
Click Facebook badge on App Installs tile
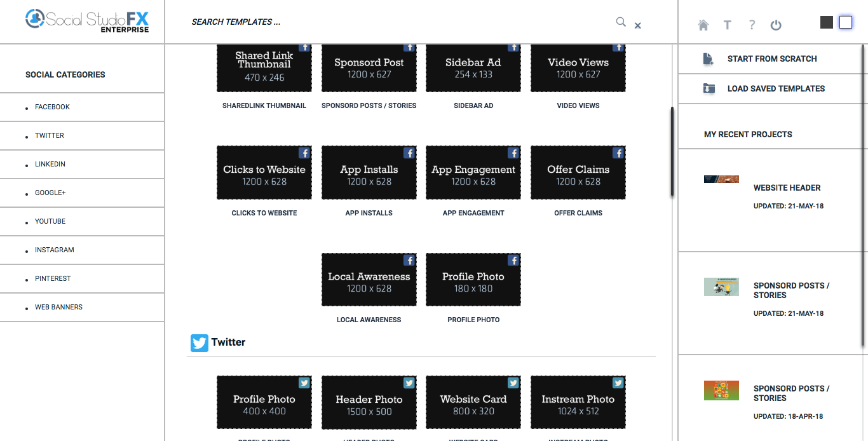click(x=409, y=153)
